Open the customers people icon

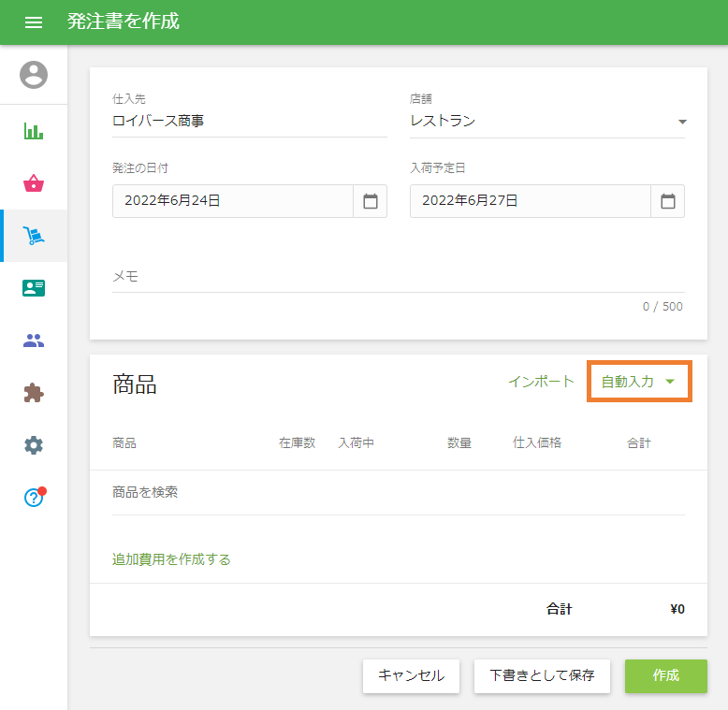(x=34, y=341)
